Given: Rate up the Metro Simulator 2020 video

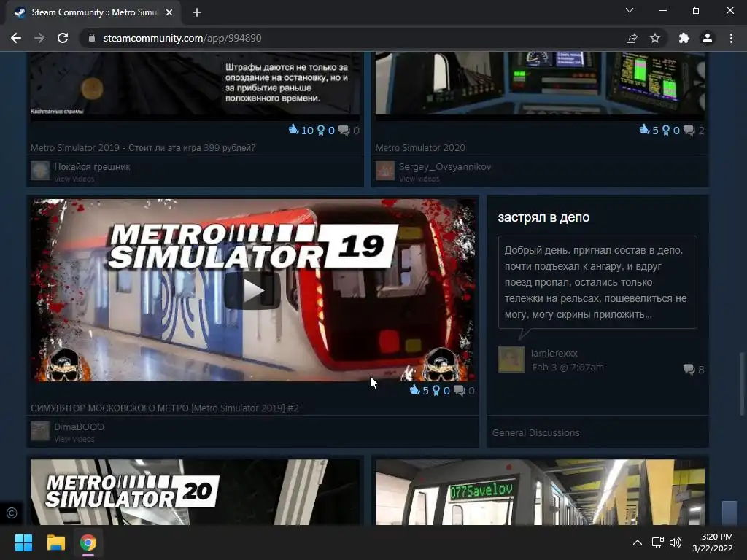Looking at the screenshot, I should 644,130.
